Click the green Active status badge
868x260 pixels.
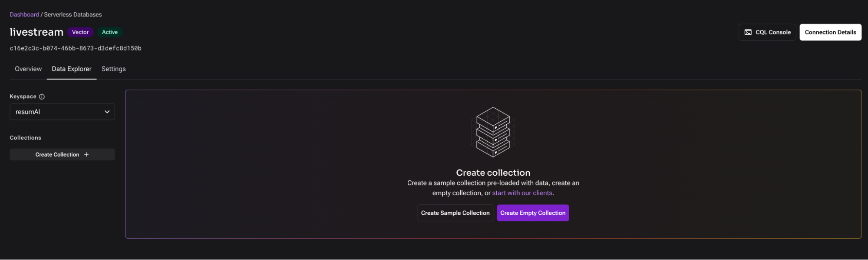[109, 32]
